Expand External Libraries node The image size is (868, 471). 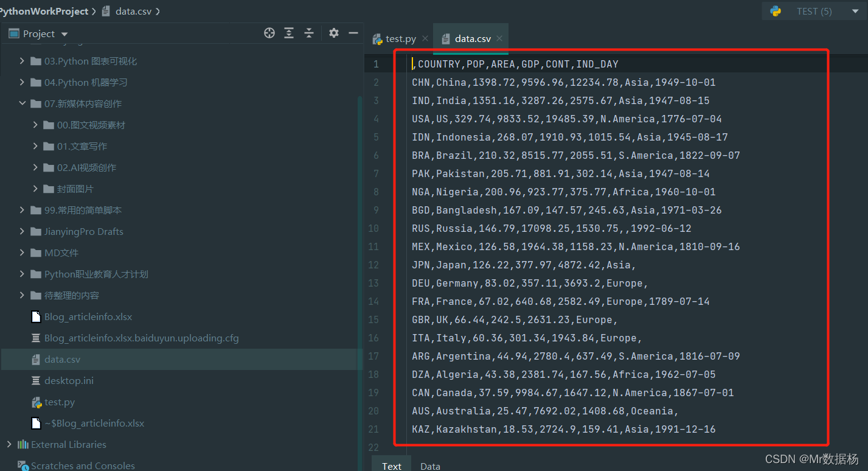[9, 444]
